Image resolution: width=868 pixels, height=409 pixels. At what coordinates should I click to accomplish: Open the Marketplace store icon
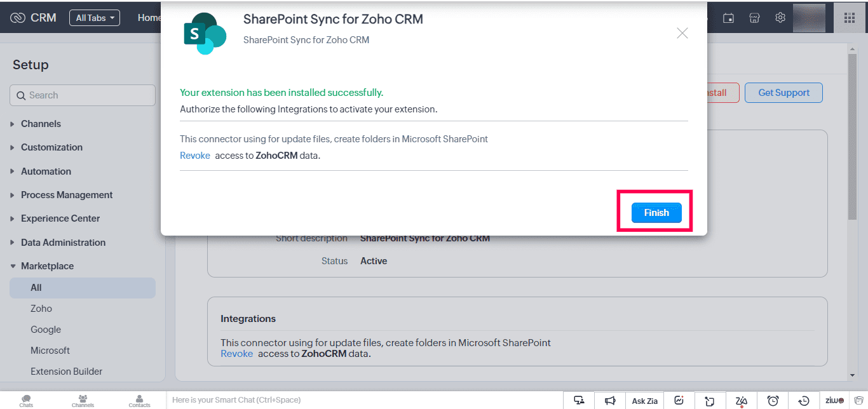point(754,18)
